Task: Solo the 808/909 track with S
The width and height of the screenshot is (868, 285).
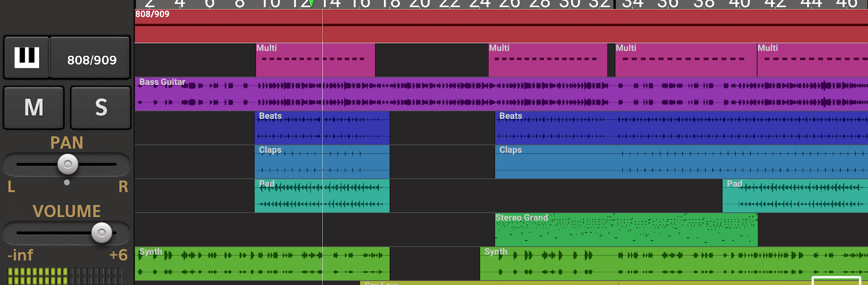Action: 101,108
